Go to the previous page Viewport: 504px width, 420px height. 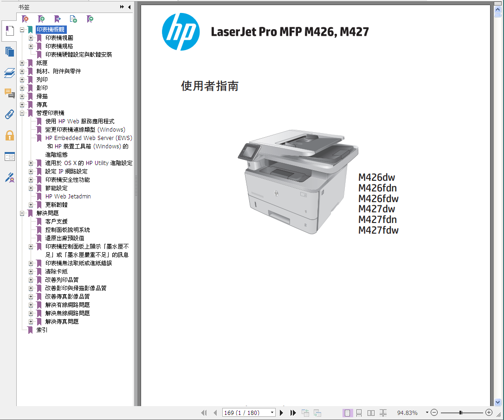tap(215, 413)
